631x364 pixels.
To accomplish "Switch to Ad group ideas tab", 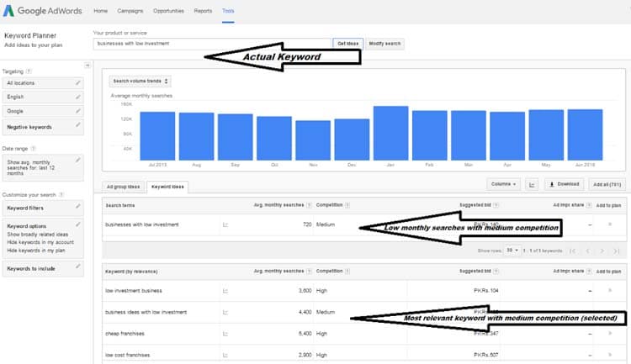I will click(x=123, y=187).
